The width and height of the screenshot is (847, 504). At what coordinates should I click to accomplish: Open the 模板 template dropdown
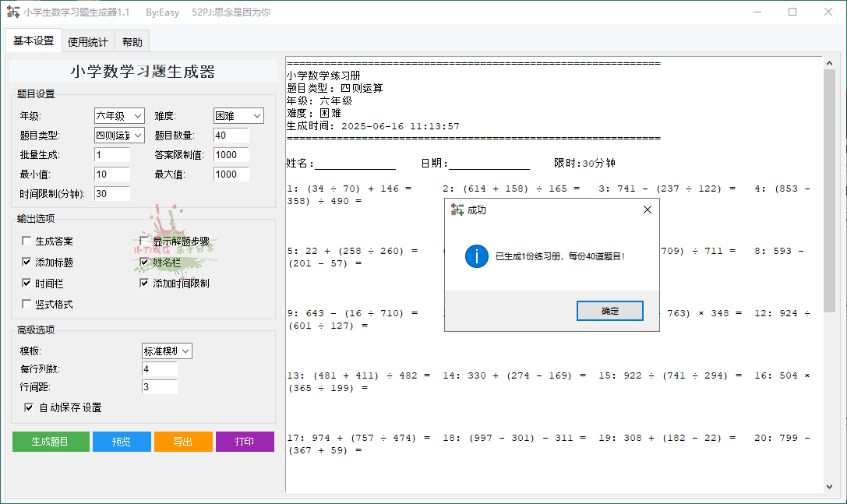(x=167, y=351)
